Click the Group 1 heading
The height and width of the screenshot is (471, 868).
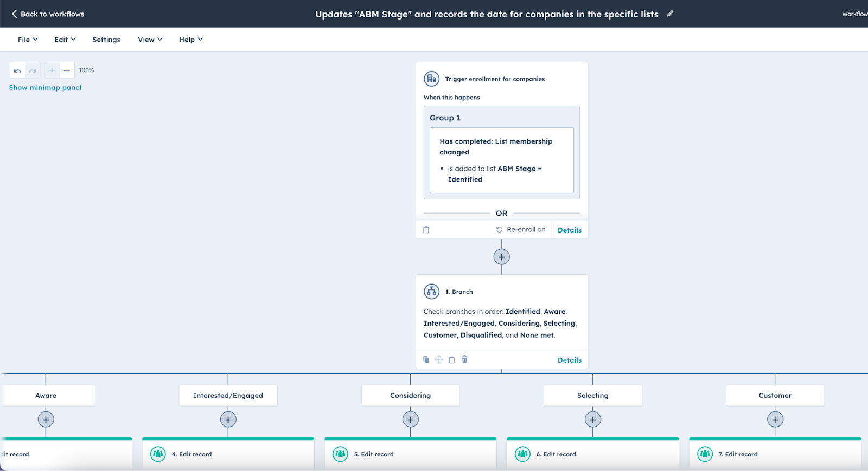pyautogui.click(x=445, y=118)
